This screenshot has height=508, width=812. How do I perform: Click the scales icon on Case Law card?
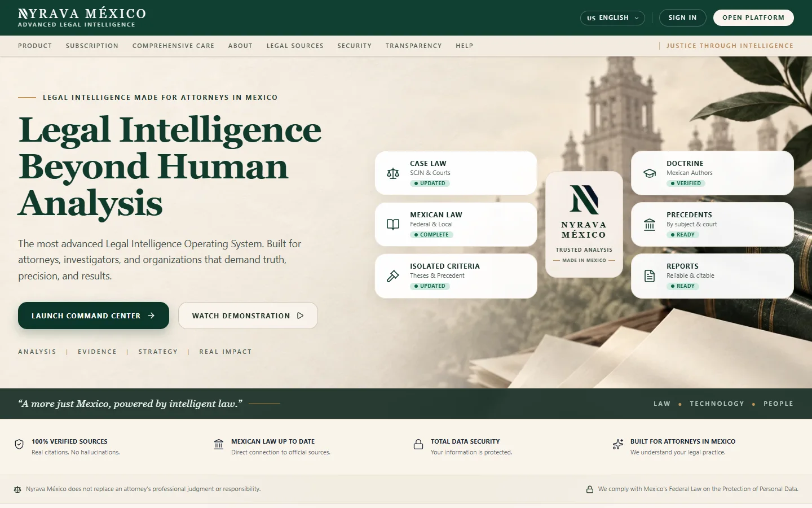pyautogui.click(x=393, y=173)
